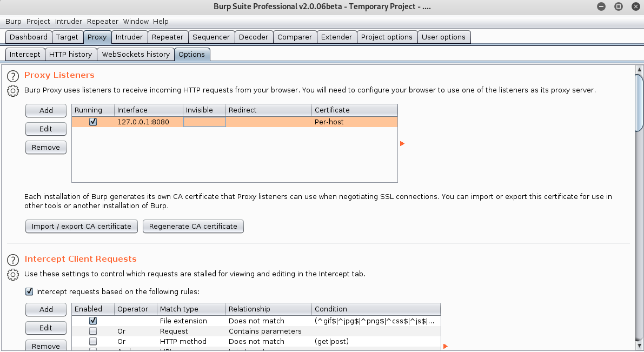This screenshot has height=352, width=644.
Task: Open help for Intercept Client Requests
Action: (13, 260)
